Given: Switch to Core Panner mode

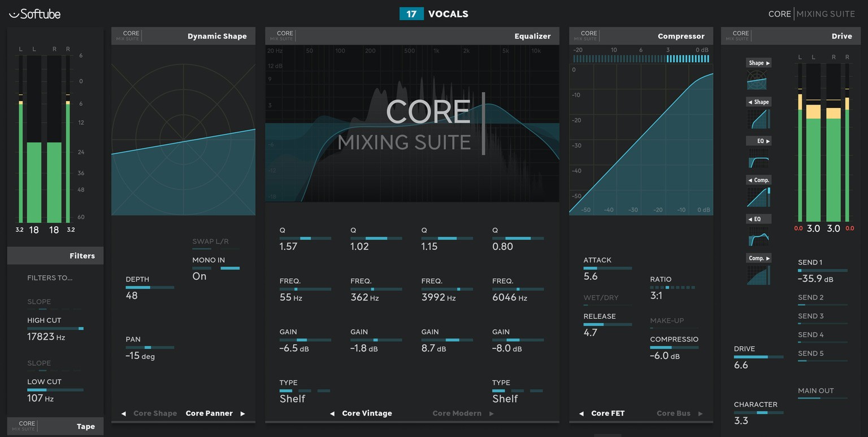Looking at the screenshot, I should [209, 413].
